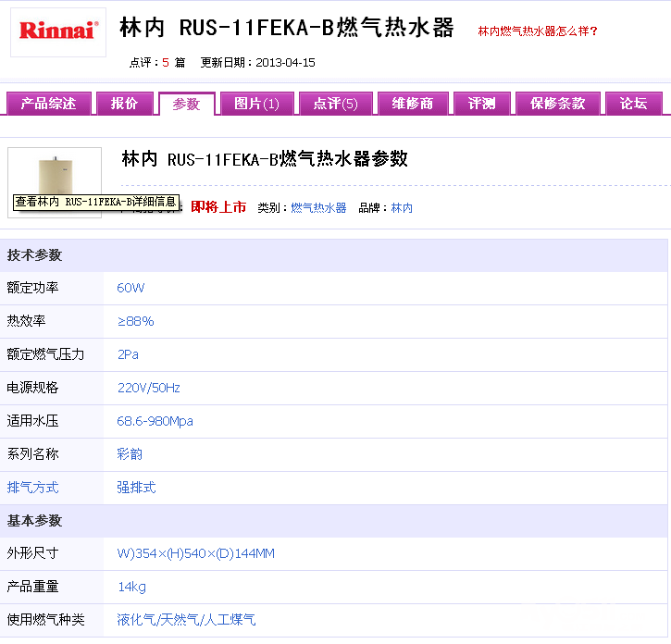The height and width of the screenshot is (644, 671).
Task: Click the 14kg product weight value
Action: click(131, 587)
